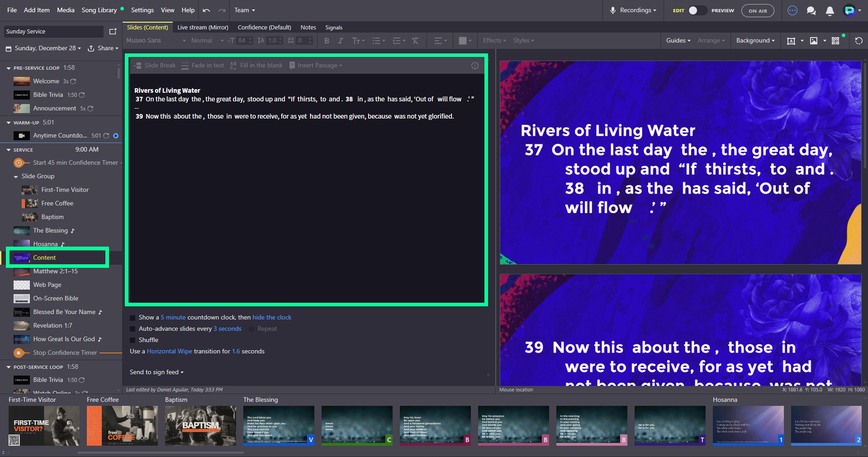
Task: Redo the last action
Action: [222, 10]
